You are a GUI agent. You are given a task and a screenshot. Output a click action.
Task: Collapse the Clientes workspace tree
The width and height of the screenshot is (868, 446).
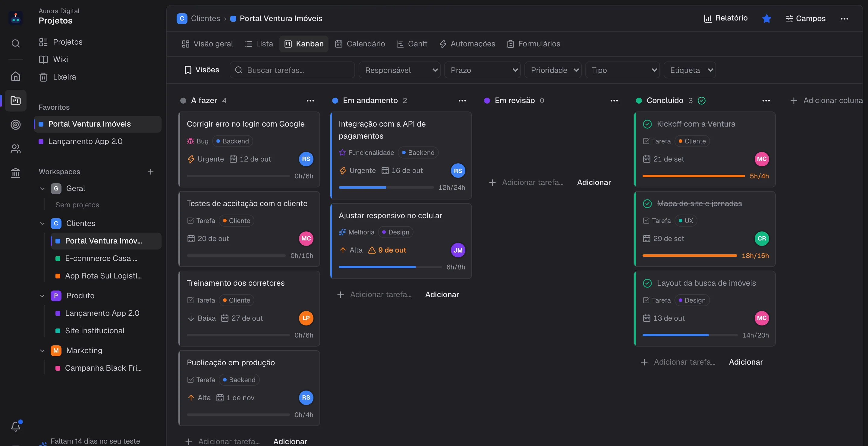(42, 223)
